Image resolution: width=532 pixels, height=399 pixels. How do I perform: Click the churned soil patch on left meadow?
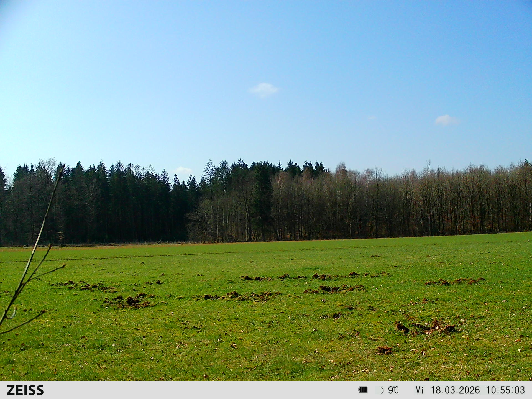pos(130,301)
